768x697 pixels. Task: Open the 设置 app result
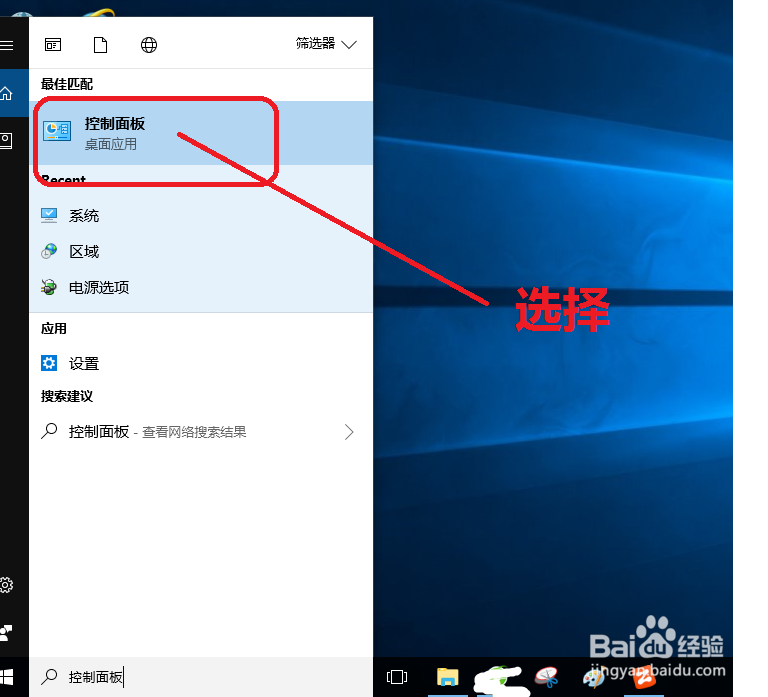(x=201, y=363)
